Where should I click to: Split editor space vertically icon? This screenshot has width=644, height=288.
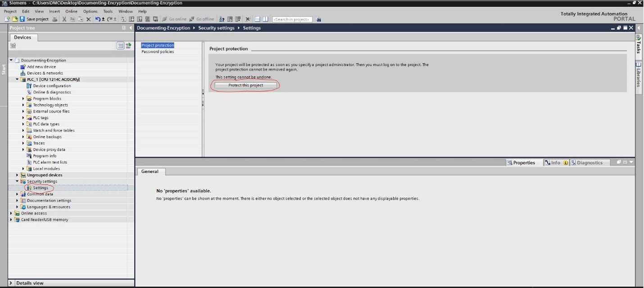(x=265, y=19)
